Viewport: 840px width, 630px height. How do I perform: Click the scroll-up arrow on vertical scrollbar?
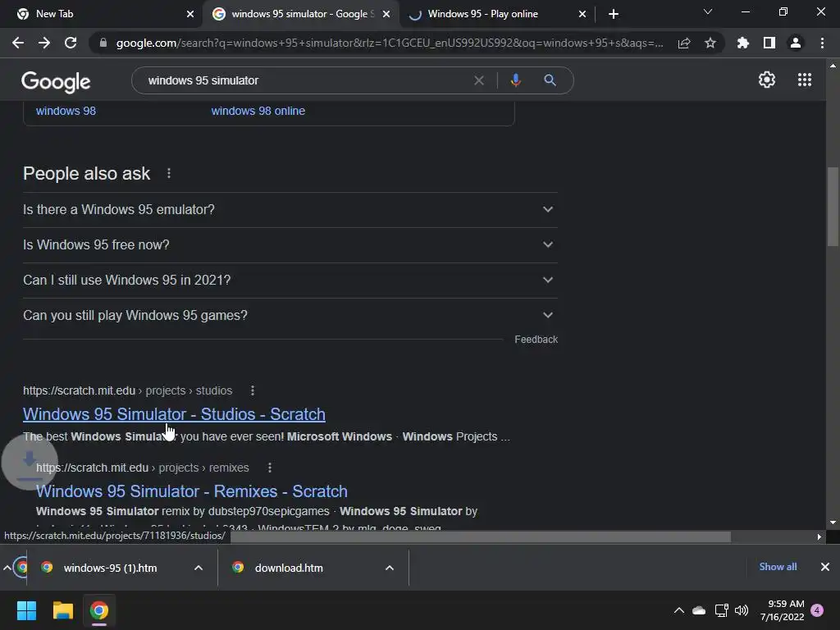(833, 66)
